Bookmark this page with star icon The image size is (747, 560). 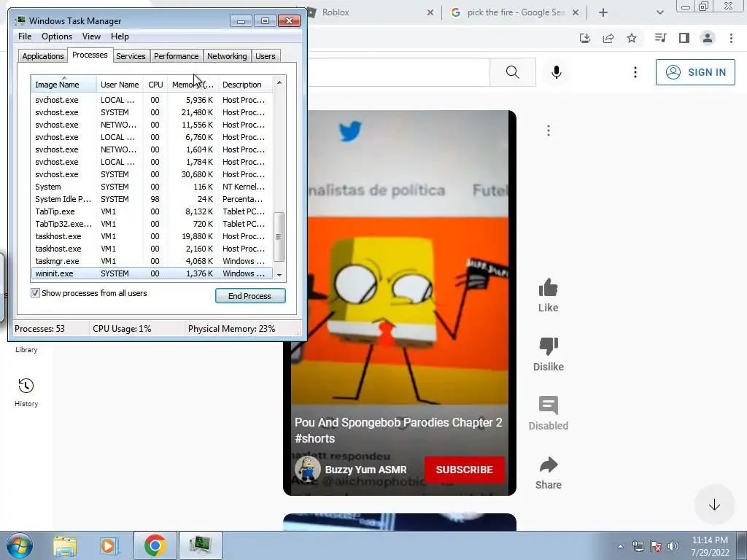[x=632, y=38]
